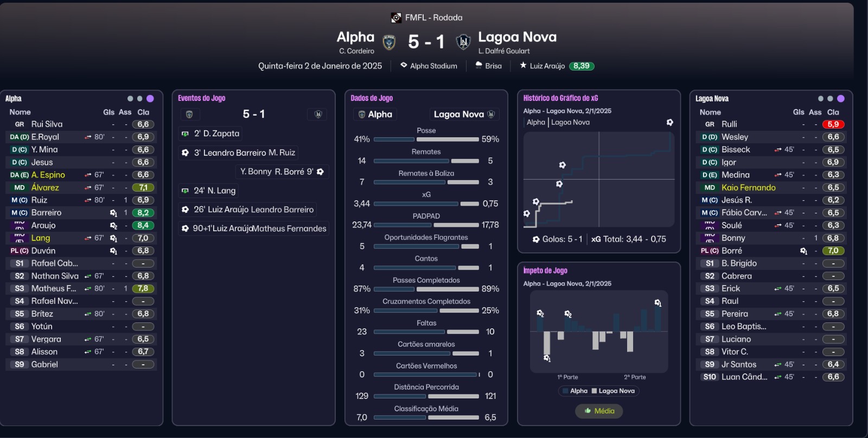The width and height of the screenshot is (868, 438).
Task: Switch to Alpha tab in xG history
Action: point(535,123)
